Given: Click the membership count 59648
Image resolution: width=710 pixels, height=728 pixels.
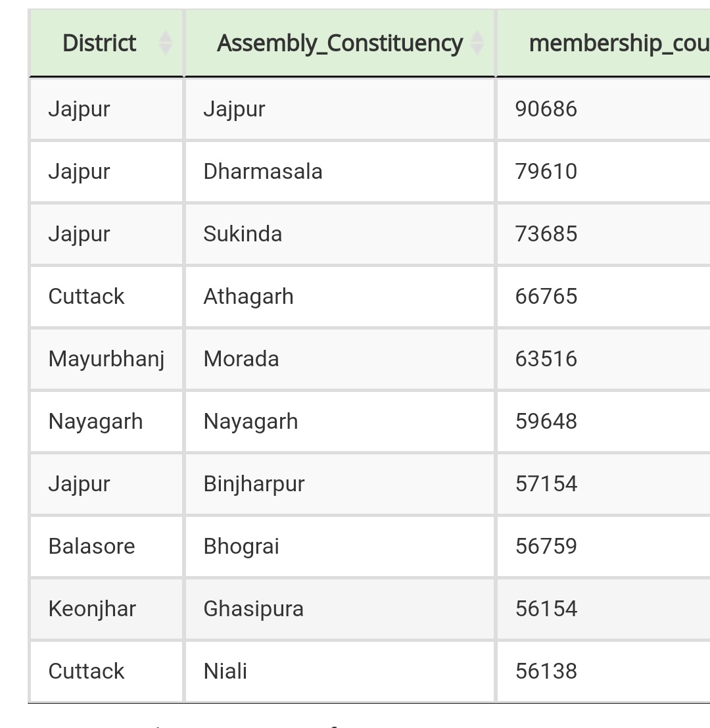Looking at the screenshot, I should [x=546, y=422].
